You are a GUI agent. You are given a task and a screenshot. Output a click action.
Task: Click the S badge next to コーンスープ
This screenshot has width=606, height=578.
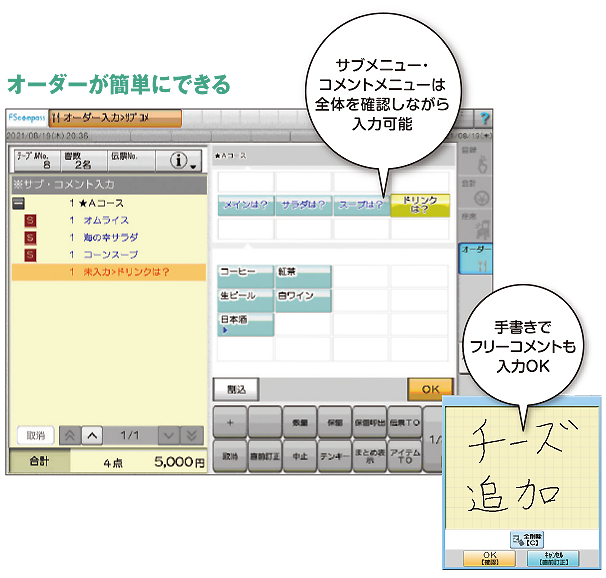click(x=30, y=255)
